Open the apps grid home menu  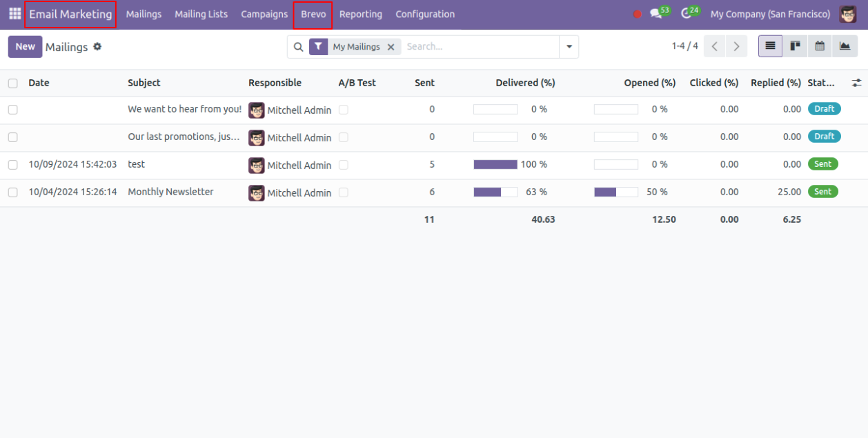pos(14,14)
